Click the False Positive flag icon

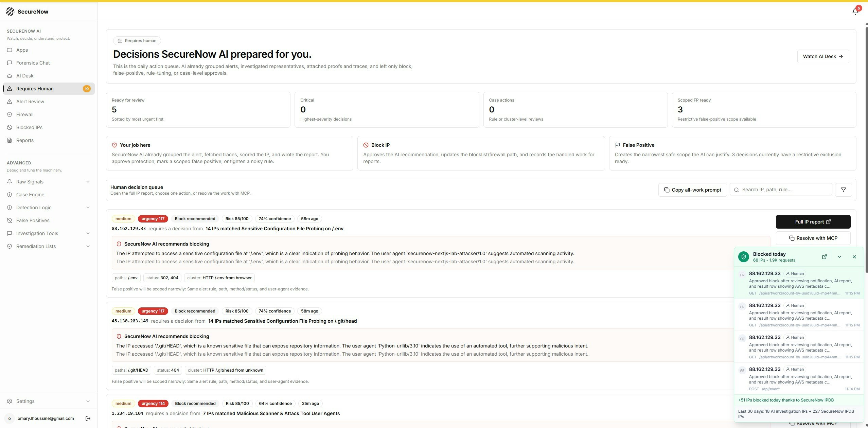(617, 145)
